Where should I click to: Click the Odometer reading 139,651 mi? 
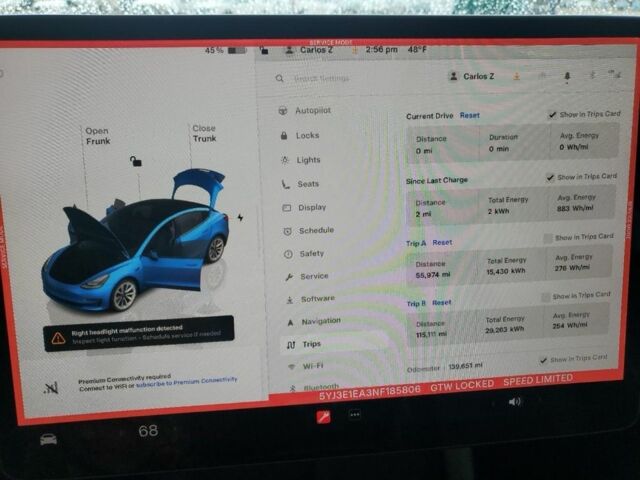coord(465,366)
